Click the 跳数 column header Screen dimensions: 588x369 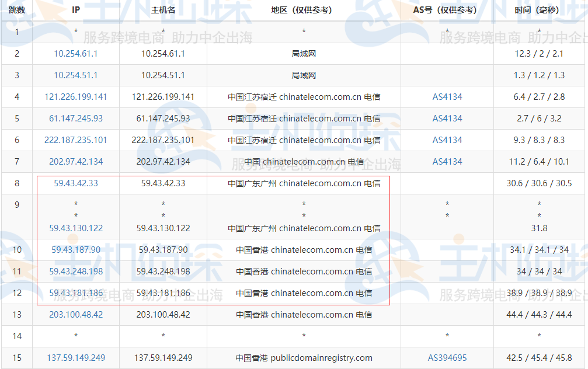click(x=16, y=10)
